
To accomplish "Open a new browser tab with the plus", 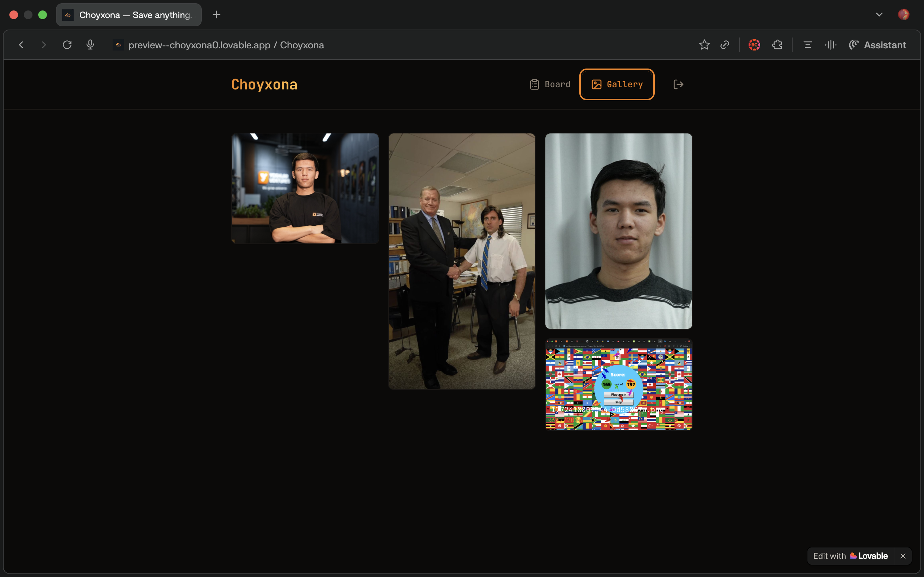I will pyautogui.click(x=216, y=14).
